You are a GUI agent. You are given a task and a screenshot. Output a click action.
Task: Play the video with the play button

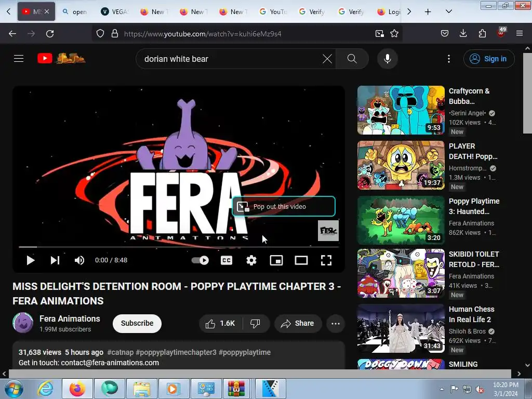click(x=31, y=260)
